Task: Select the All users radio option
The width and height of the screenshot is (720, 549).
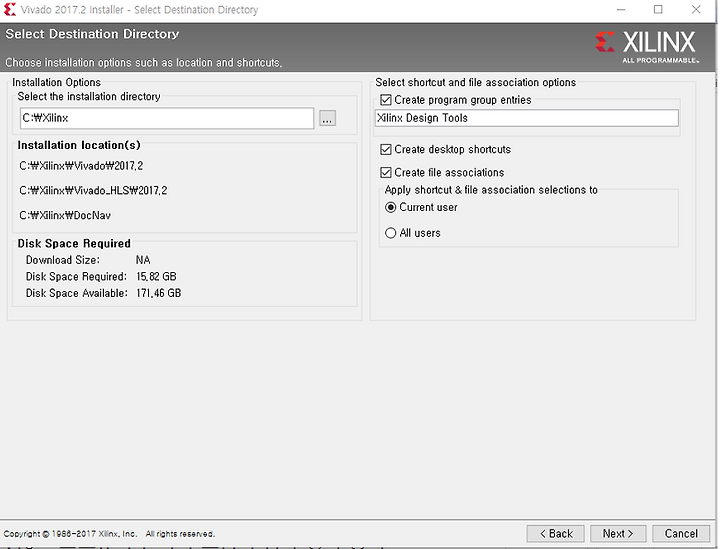Action: (x=390, y=233)
